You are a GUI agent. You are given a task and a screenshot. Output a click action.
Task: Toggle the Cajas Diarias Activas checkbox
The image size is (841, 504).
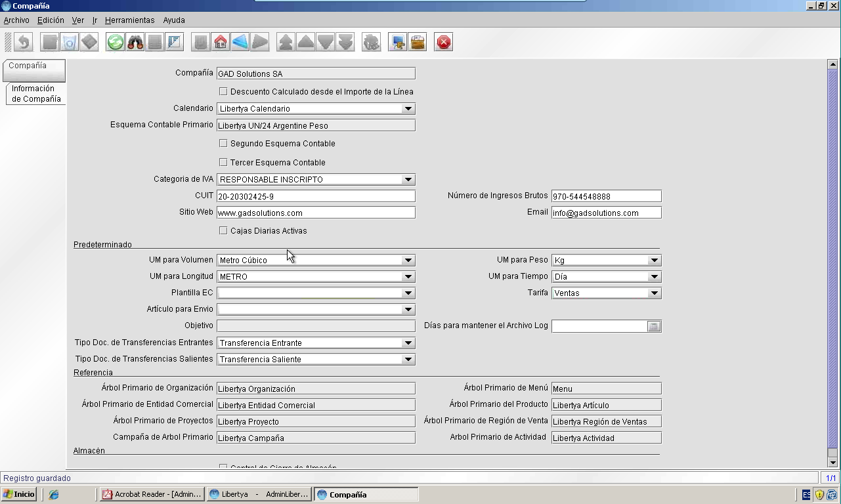pos(223,230)
